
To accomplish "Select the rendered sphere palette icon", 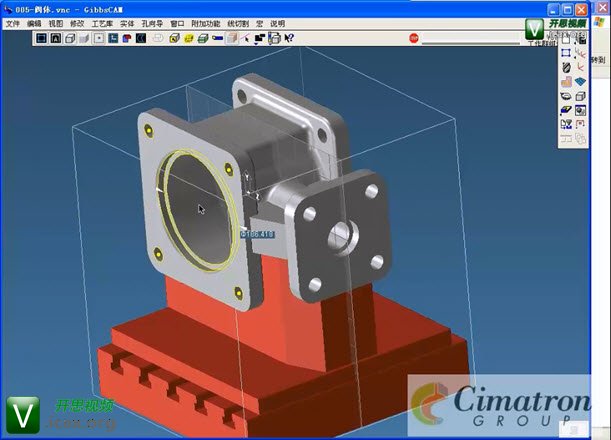I will point(580,110).
